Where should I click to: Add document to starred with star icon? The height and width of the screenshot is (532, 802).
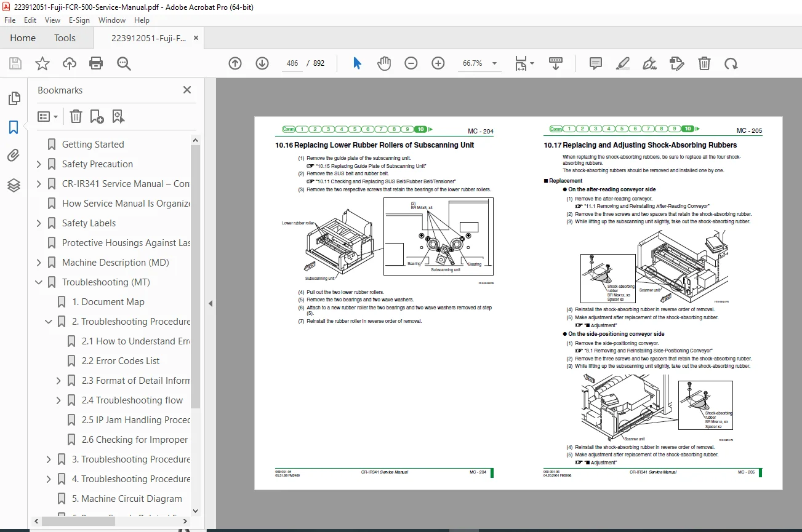click(42, 63)
